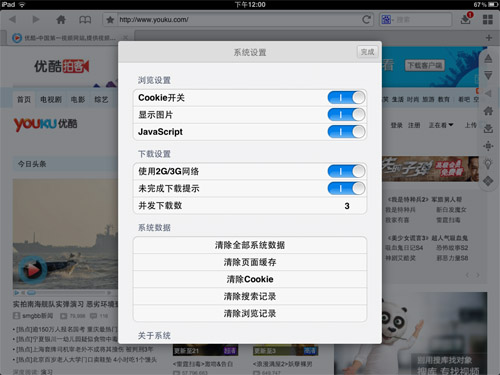Open the 并发下载数 value row
The height and width of the screenshot is (375, 500).
tap(250, 206)
